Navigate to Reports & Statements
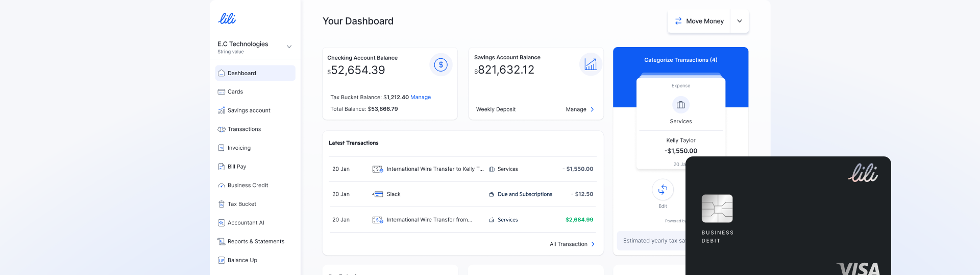Screen dimensions: 980x275 tap(256, 241)
